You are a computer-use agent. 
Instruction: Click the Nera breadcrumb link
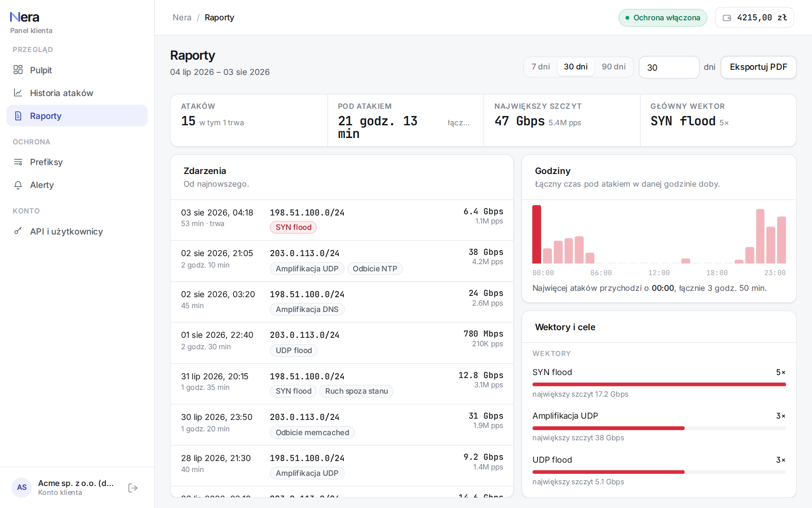click(x=182, y=17)
